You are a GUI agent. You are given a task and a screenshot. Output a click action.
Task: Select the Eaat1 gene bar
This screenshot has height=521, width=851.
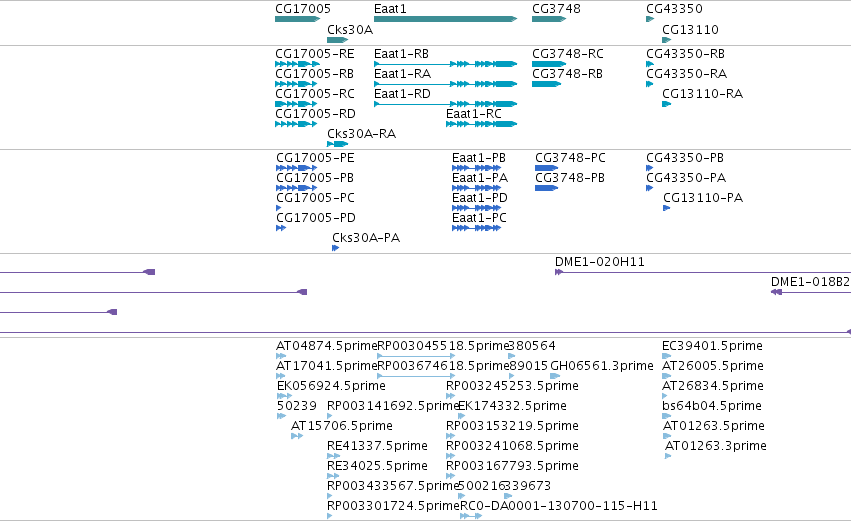[446, 19]
